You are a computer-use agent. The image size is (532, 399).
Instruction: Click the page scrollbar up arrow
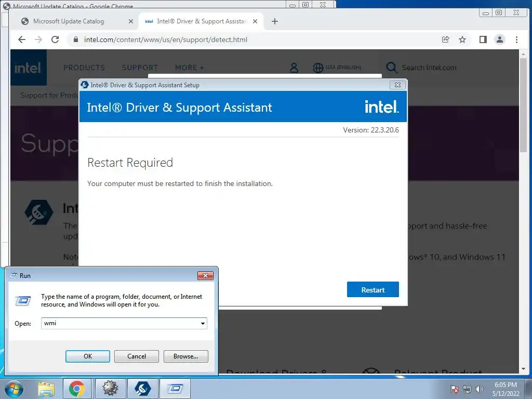click(523, 54)
